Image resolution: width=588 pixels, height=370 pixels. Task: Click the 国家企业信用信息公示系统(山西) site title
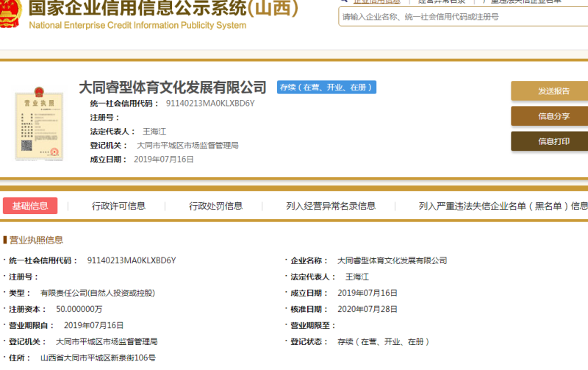click(x=163, y=8)
